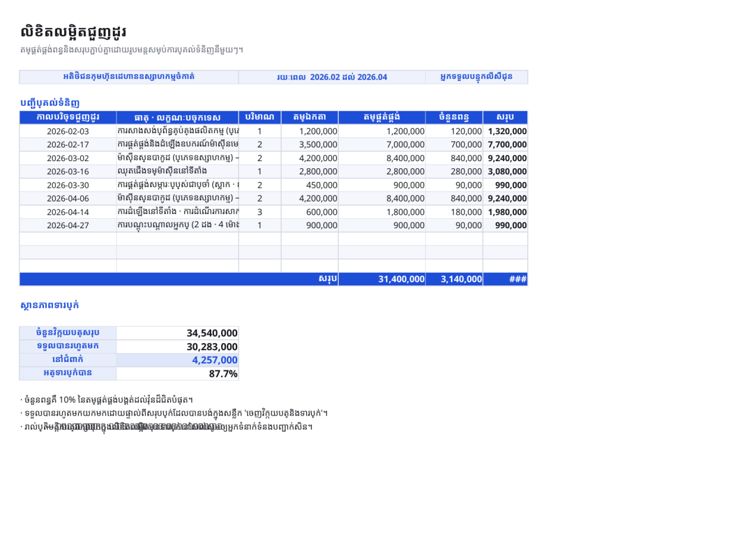The height and width of the screenshot is (535, 756).
Task: Click the label "ទទួលបានរហូតមក"
Action: (x=68, y=347)
